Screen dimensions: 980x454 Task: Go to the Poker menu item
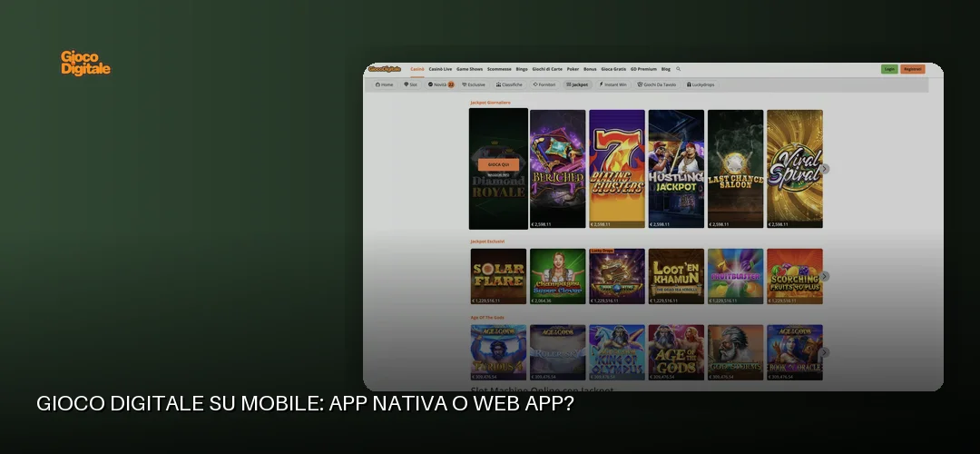pyautogui.click(x=573, y=69)
